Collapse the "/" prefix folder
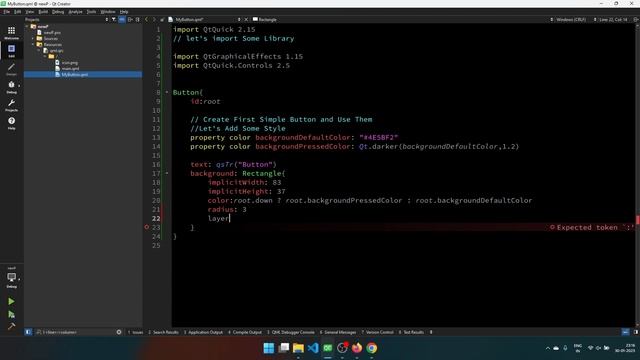 (x=45, y=56)
